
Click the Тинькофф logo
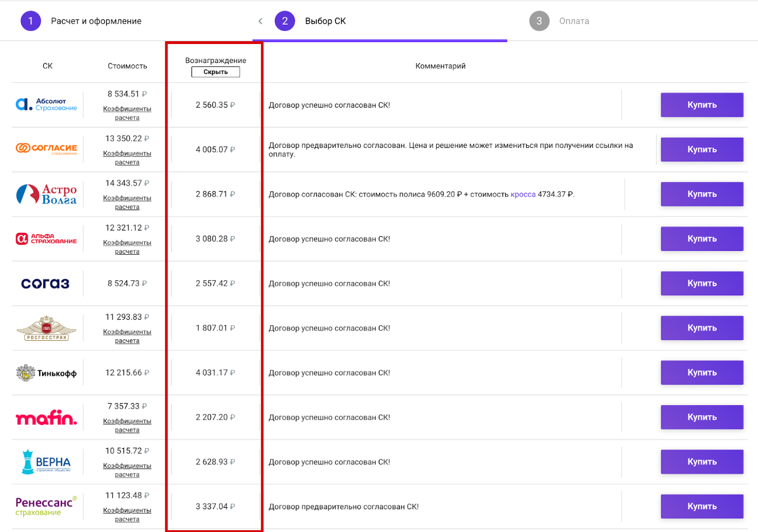pos(46,373)
